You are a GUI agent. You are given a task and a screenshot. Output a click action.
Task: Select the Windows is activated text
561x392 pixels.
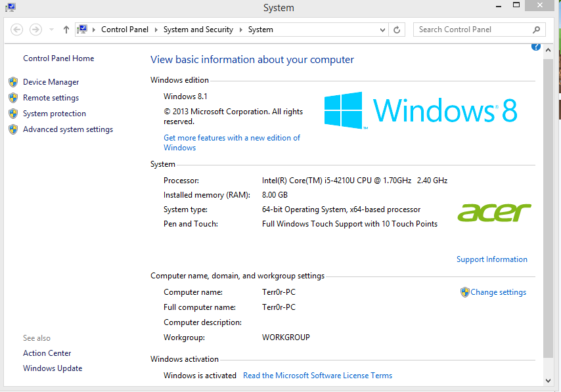coord(200,376)
